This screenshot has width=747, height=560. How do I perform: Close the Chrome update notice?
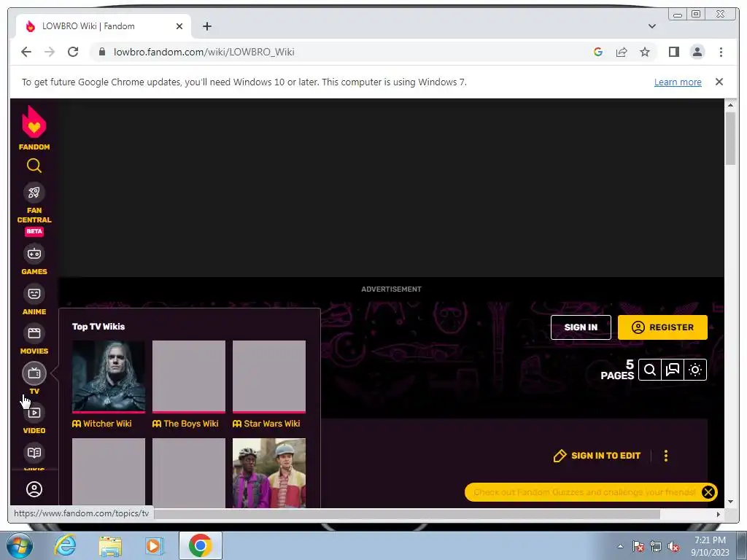[x=719, y=82]
